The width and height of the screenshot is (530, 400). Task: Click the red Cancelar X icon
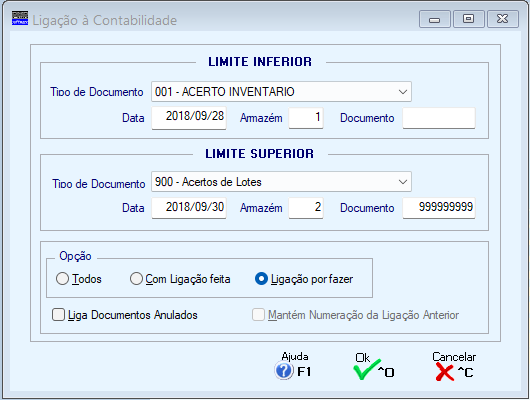(444, 371)
